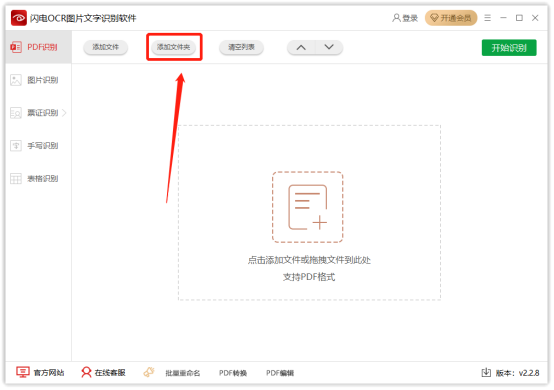This screenshot has width=554, height=390.
Task: Click the 图片识别 picture icon
Action: point(16,80)
